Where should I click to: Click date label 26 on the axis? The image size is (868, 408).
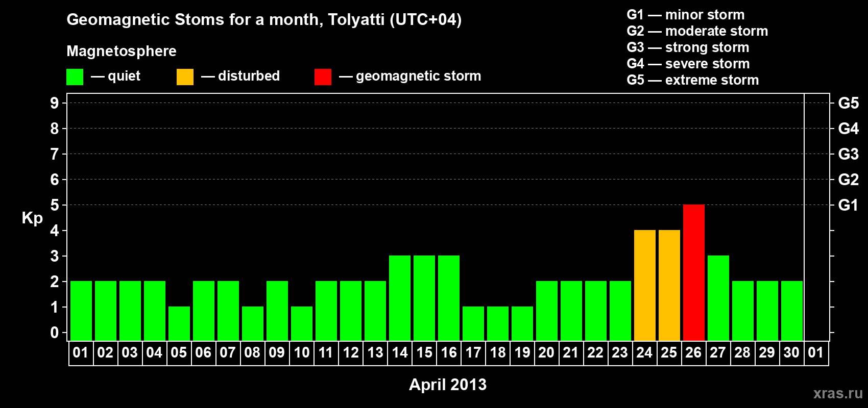click(x=693, y=352)
